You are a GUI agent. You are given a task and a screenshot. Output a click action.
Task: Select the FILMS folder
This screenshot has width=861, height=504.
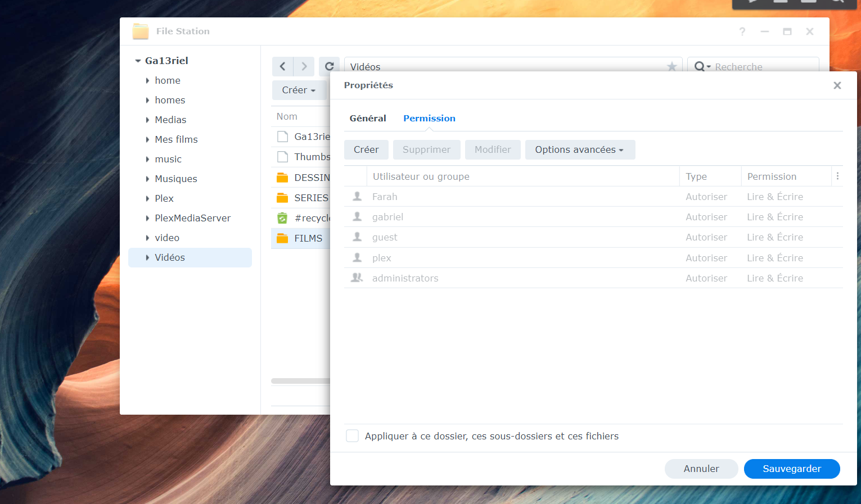(x=308, y=238)
